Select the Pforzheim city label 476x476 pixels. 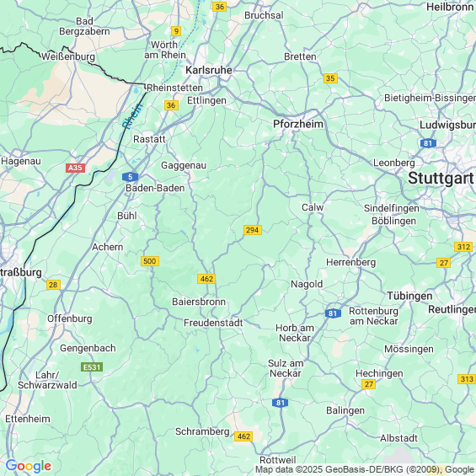[x=298, y=124]
